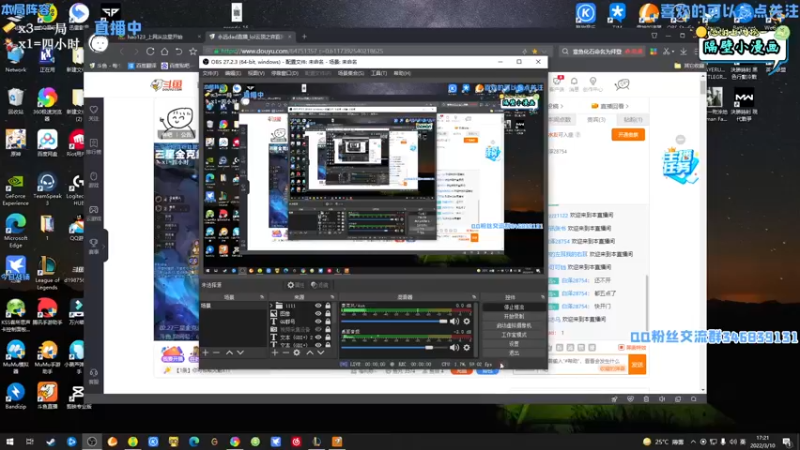Viewport: 800px width, 450px height.
Task: Mute the first mixer channel's speaker icon
Action: (454, 321)
